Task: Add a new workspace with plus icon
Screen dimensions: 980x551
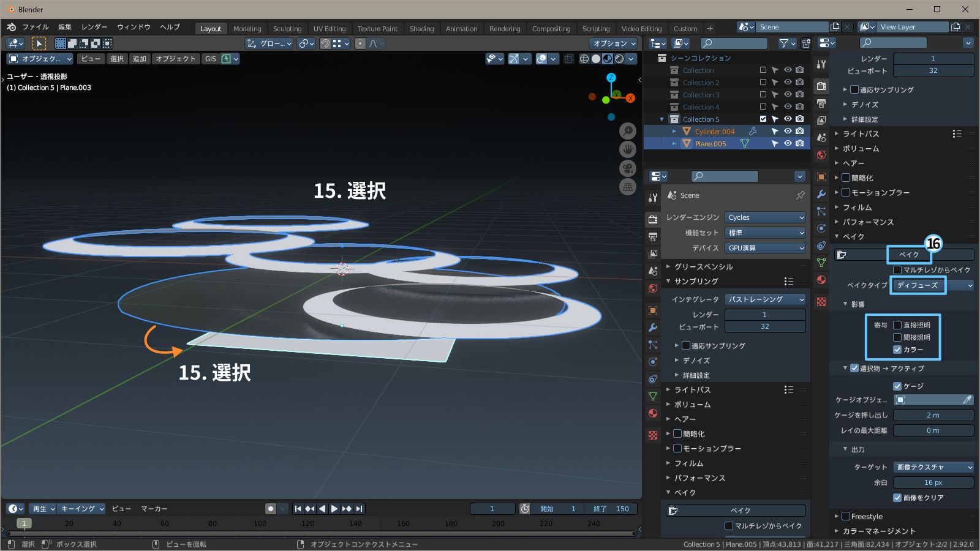Action: pos(710,28)
